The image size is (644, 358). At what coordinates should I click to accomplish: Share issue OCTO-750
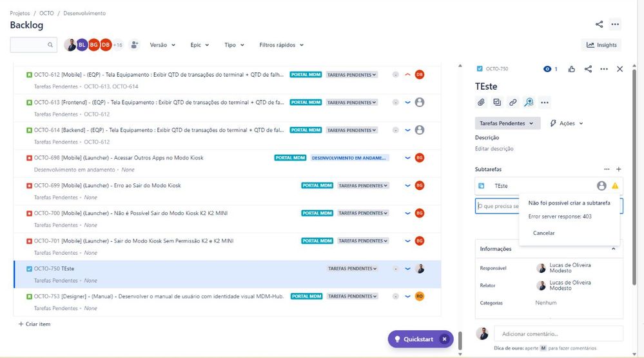[x=588, y=69]
